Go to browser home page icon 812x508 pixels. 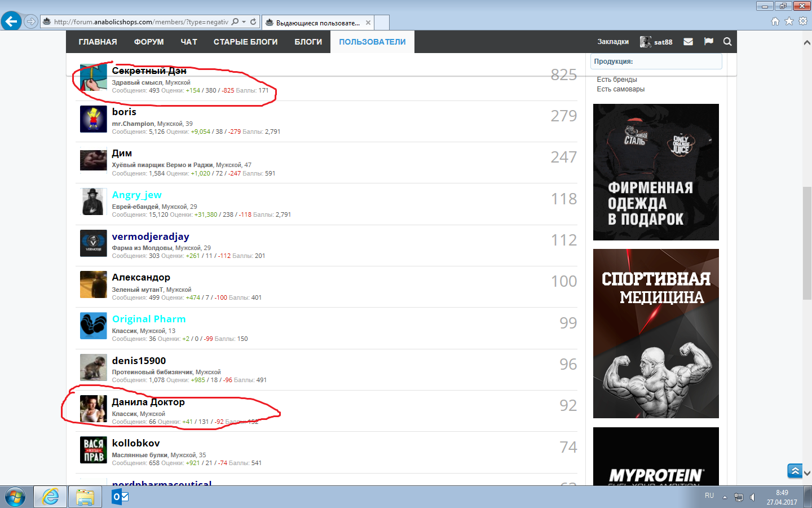point(775,21)
